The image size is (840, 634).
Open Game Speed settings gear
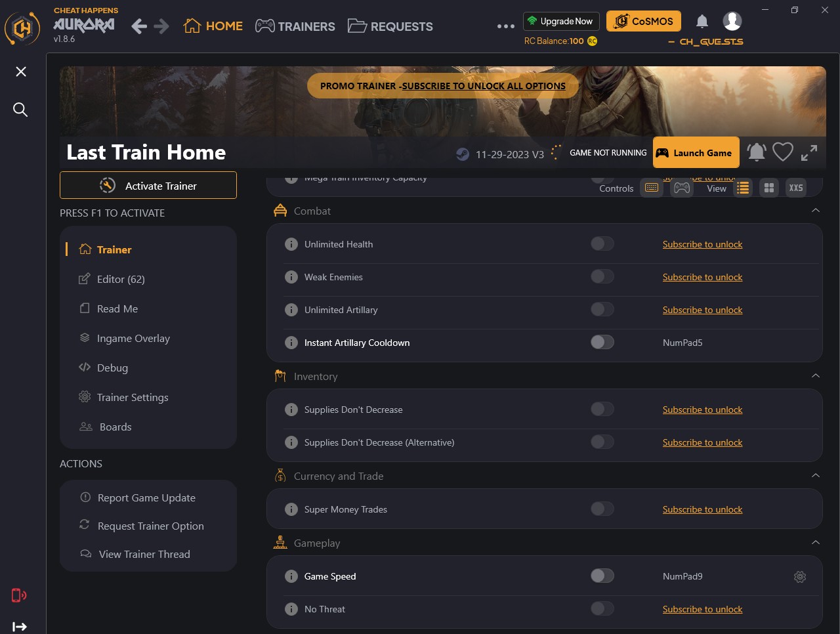(800, 576)
